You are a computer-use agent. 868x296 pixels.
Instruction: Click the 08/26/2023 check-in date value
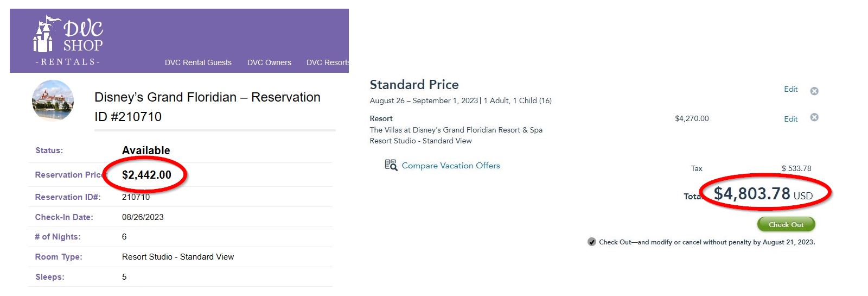coord(143,217)
